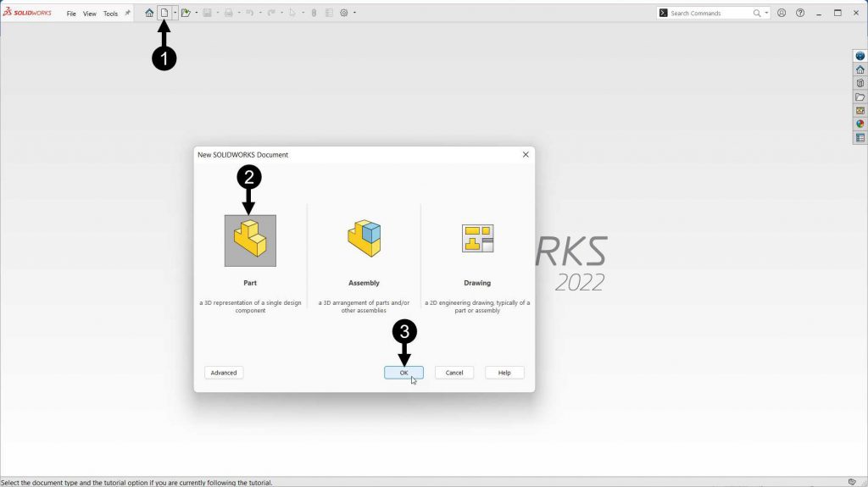Screen dimensions: 868x487
Task: Click the Advanced button
Action: coord(224,373)
